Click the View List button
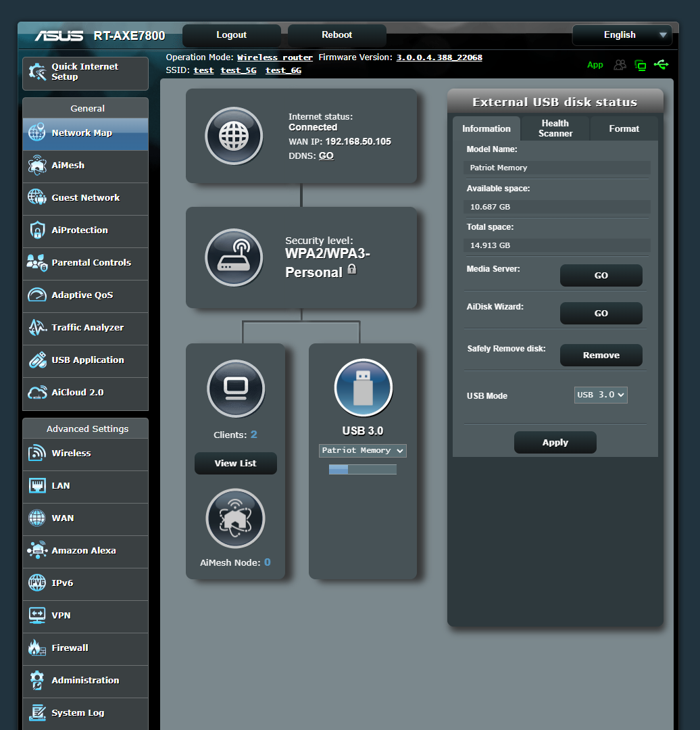700x730 pixels. coord(236,463)
